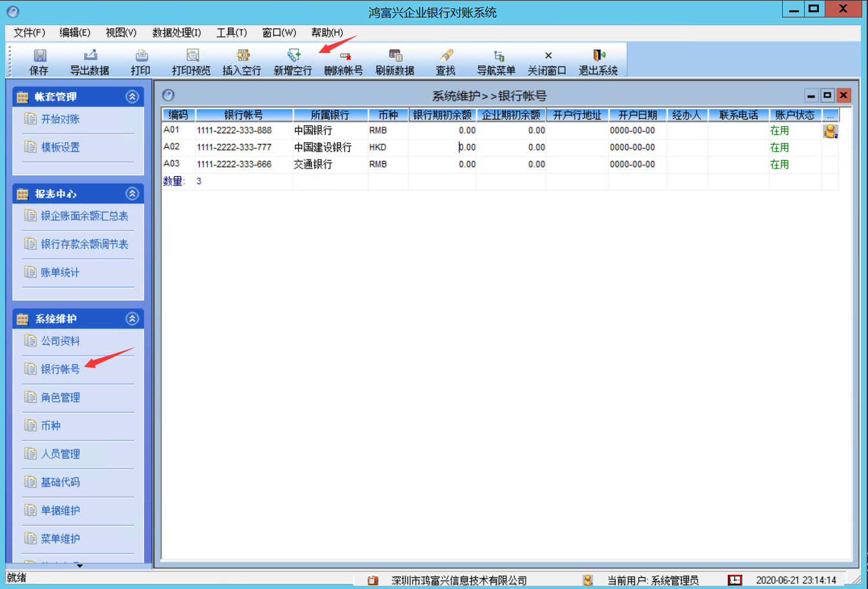
Task: Click the 刷新数据 refresh data icon
Action: 395,56
